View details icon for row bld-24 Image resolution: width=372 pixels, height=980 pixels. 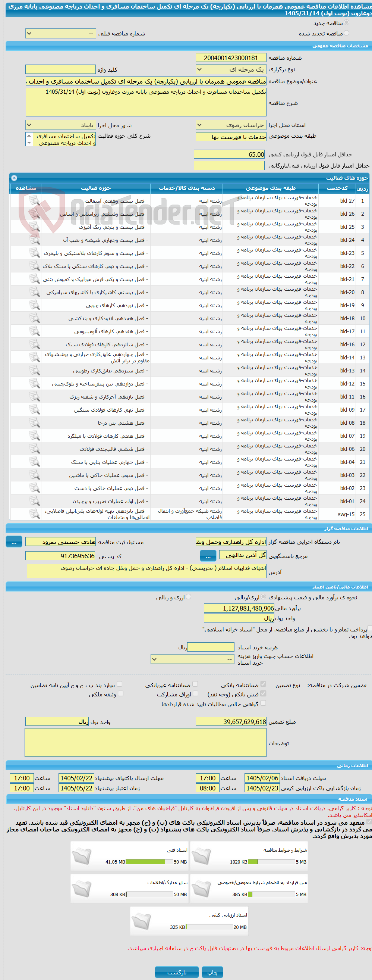click(x=35, y=240)
